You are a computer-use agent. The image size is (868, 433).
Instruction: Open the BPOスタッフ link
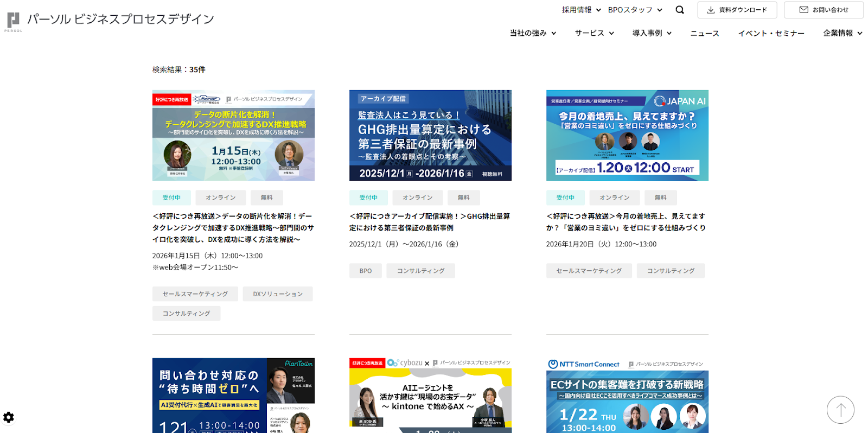(x=630, y=10)
